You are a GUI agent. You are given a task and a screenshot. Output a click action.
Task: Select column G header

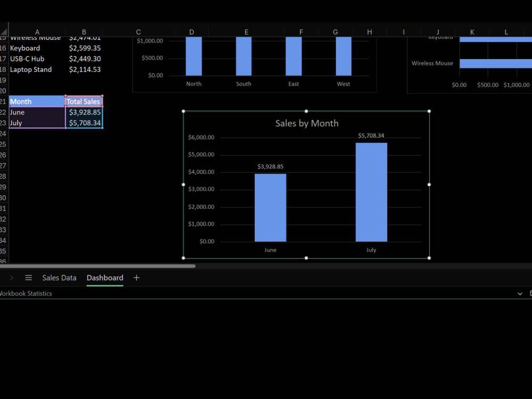(335, 32)
